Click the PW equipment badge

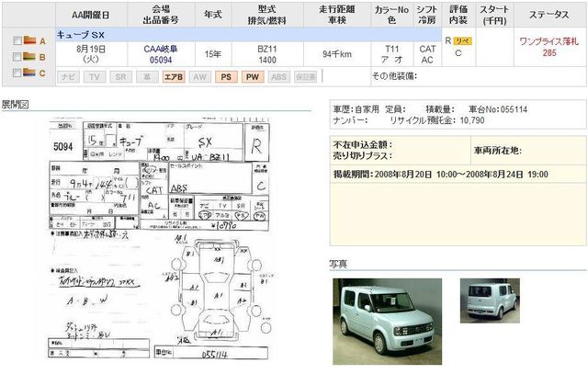(x=252, y=77)
